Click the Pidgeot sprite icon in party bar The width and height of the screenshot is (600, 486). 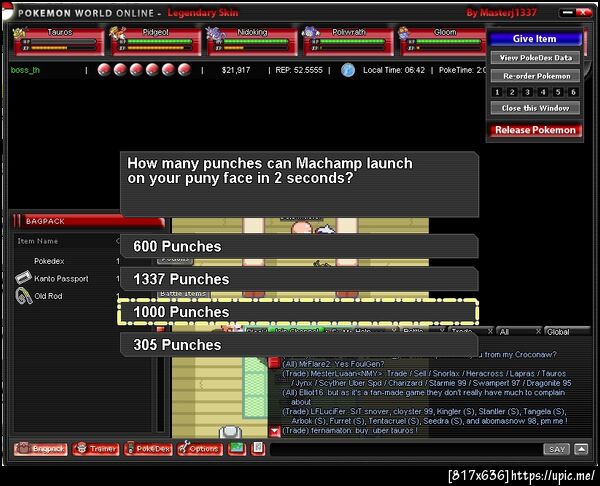tap(117, 33)
